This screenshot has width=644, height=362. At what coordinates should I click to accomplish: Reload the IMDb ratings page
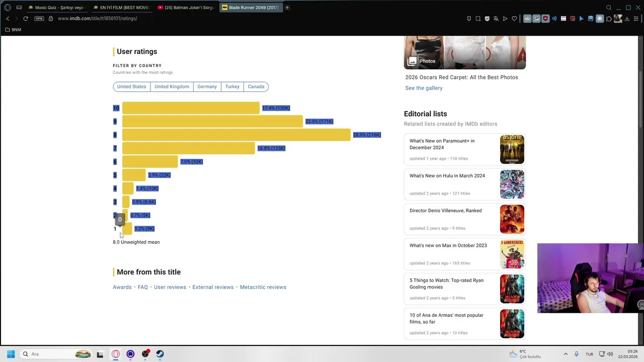click(x=26, y=19)
